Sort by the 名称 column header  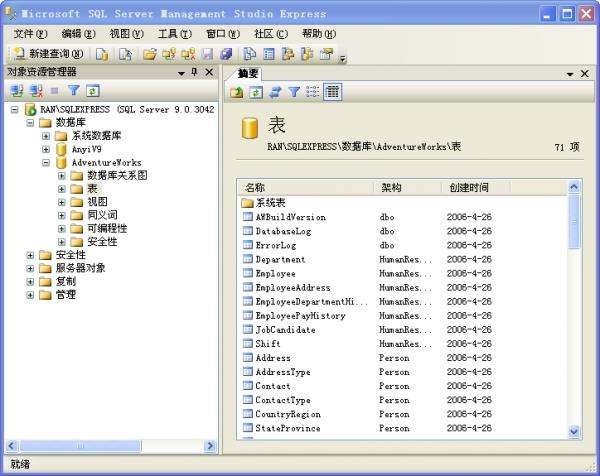306,187
